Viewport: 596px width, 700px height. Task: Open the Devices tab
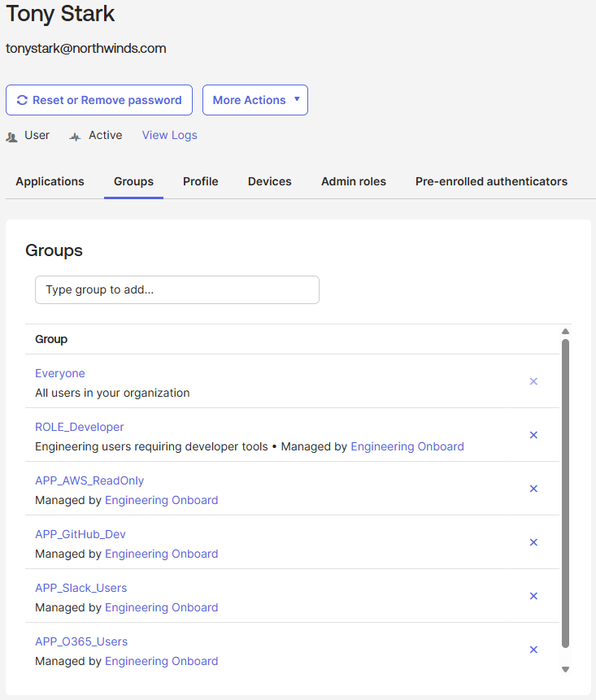269,181
